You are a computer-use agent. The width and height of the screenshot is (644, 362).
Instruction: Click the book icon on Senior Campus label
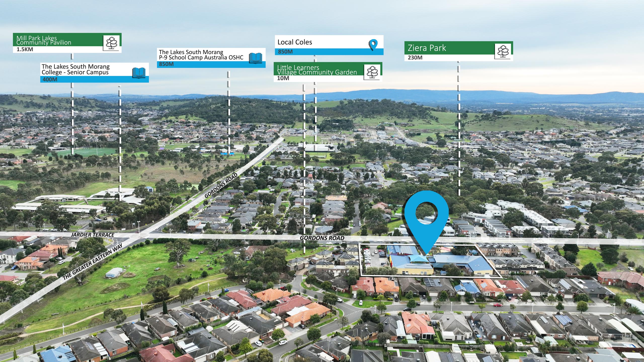point(139,73)
